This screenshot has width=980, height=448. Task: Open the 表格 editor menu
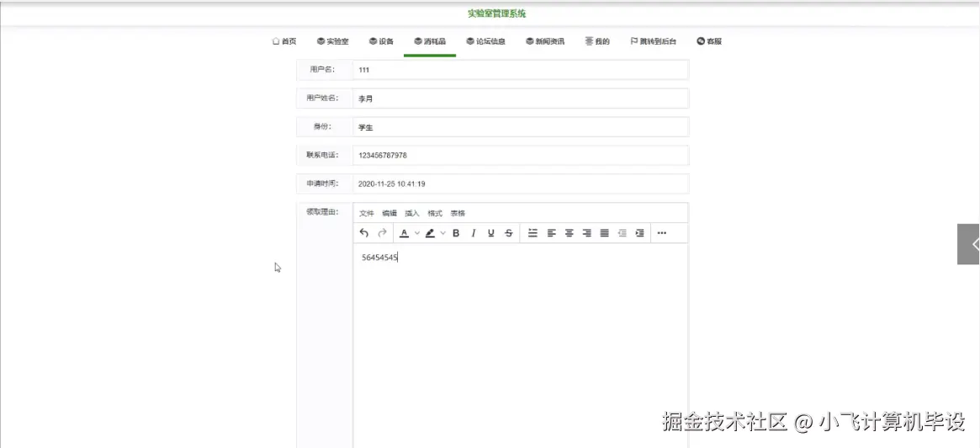(458, 213)
